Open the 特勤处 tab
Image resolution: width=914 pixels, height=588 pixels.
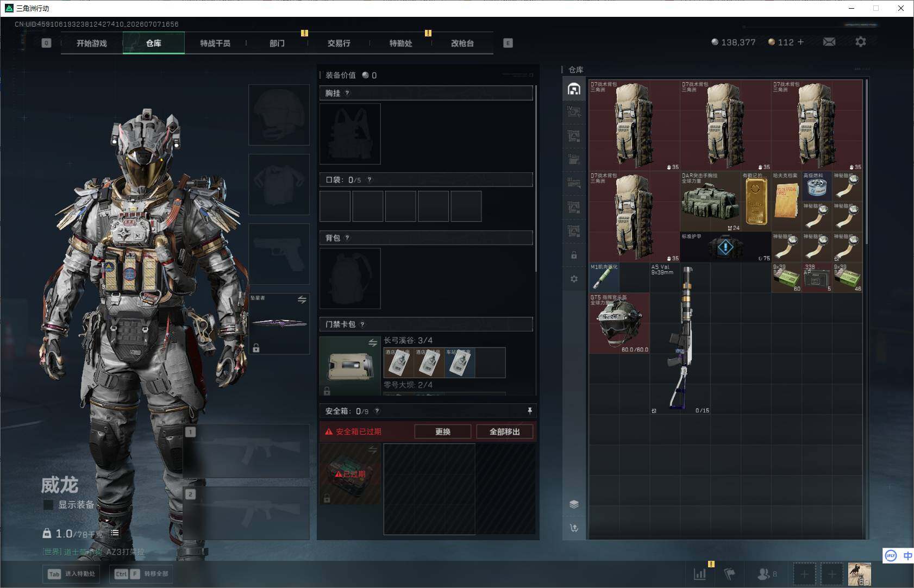[400, 43]
